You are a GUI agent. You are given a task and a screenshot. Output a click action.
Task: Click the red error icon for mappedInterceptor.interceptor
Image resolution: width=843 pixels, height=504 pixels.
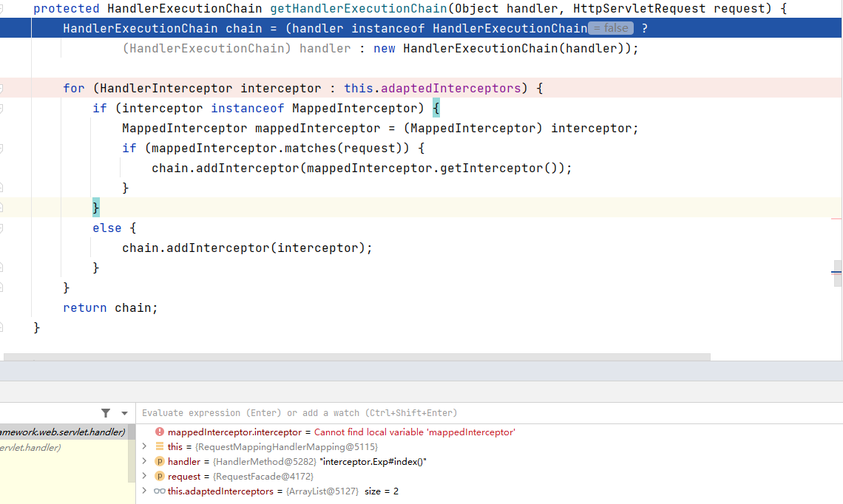(160, 432)
